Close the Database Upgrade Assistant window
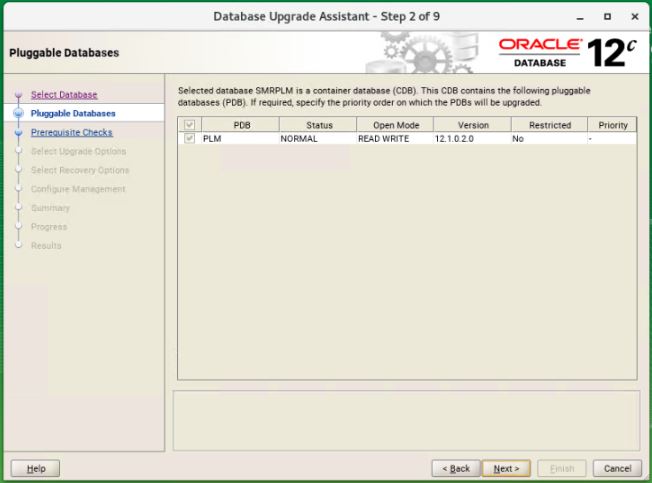The height and width of the screenshot is (483, 652). (635, 17)
